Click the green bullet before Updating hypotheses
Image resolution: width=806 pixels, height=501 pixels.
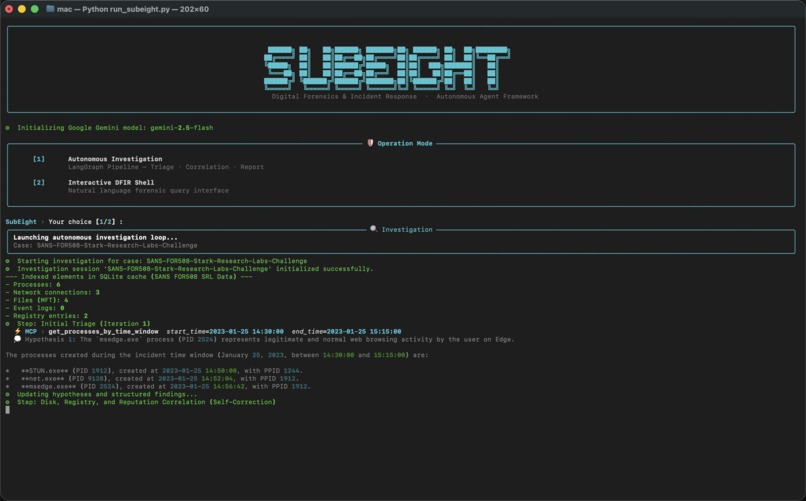tap(7, 394)
